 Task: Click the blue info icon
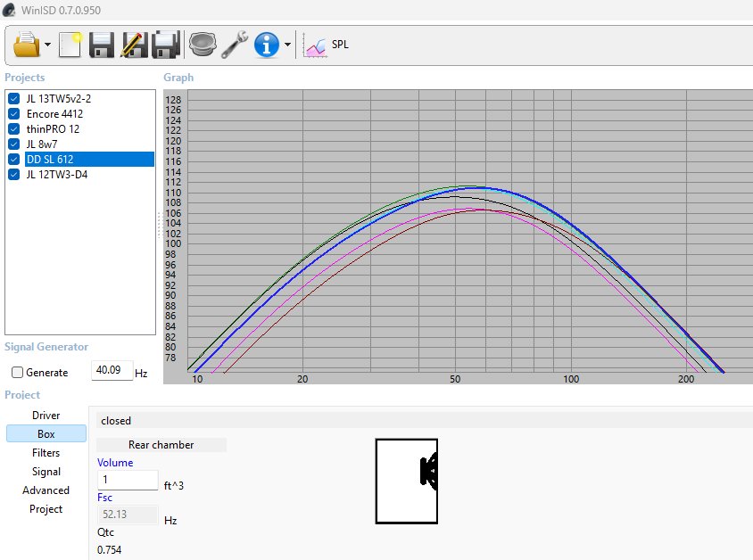(267, 45)
